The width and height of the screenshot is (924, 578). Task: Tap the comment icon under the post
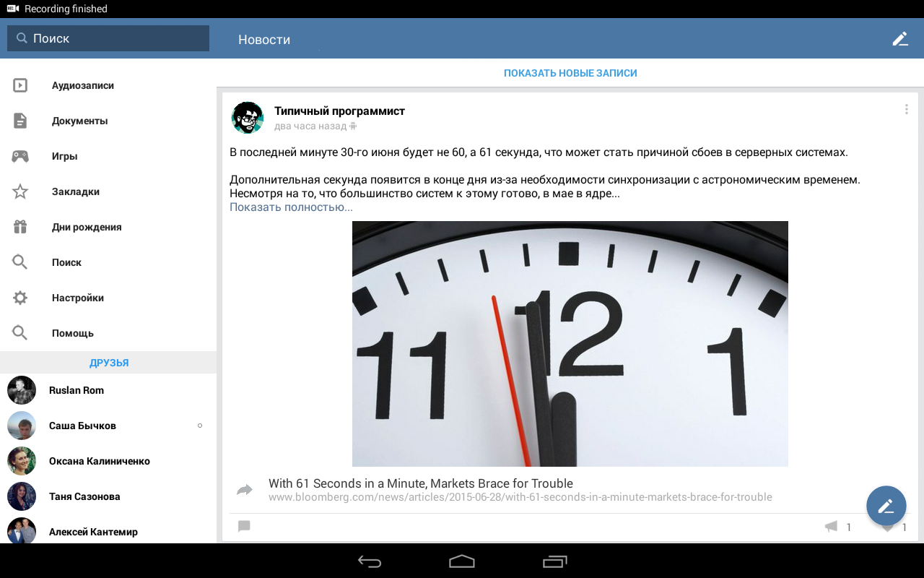pos(244,527)
